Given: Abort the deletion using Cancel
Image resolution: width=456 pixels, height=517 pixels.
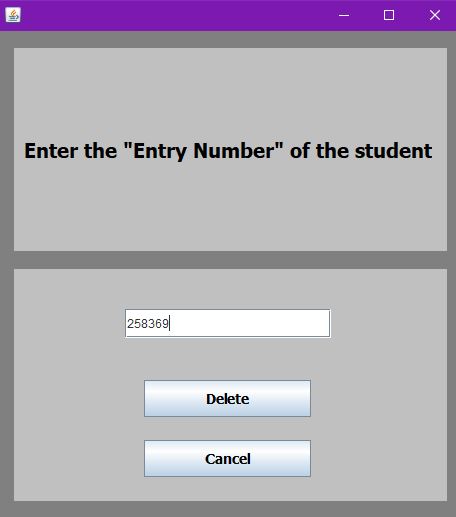Looking at the screenshot, I should tap(227, 459).
